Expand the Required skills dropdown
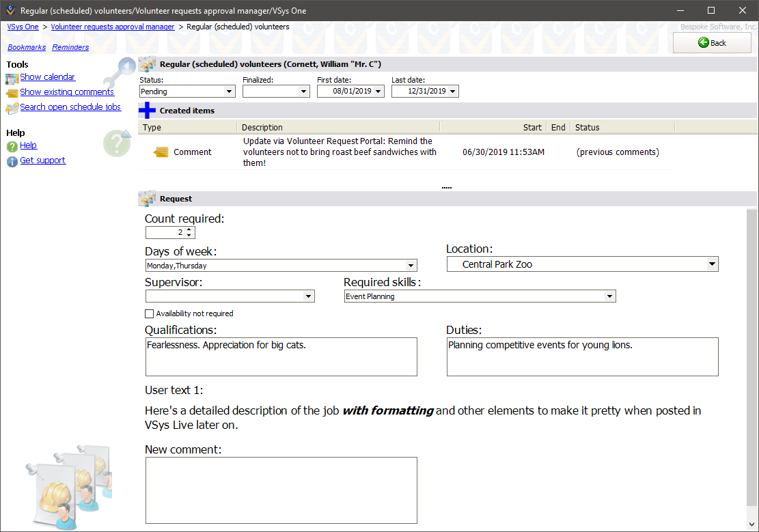Image resolution: width=759 pixels, height=532 pixels. pyautogui.click(x=609, y=296)
